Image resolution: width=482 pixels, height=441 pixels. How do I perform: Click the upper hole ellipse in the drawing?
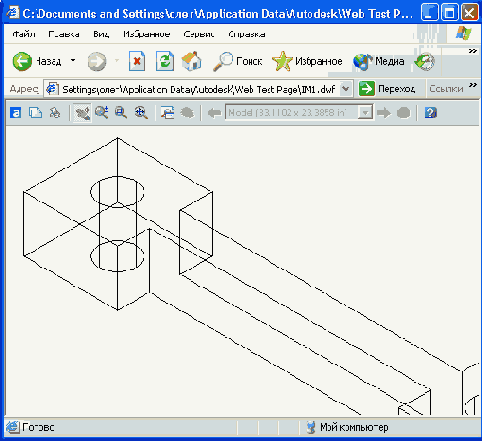[117, 192]
